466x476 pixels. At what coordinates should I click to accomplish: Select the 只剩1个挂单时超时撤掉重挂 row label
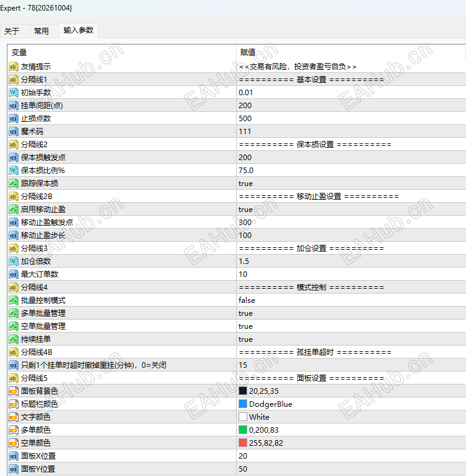click(x=93, y=365)
